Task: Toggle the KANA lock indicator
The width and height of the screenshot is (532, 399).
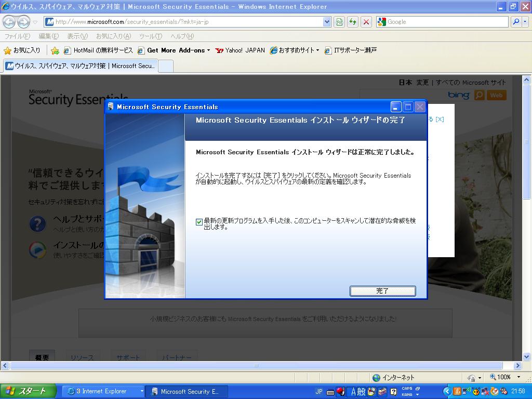Action: pyautogui.click(x=407, y=395)
